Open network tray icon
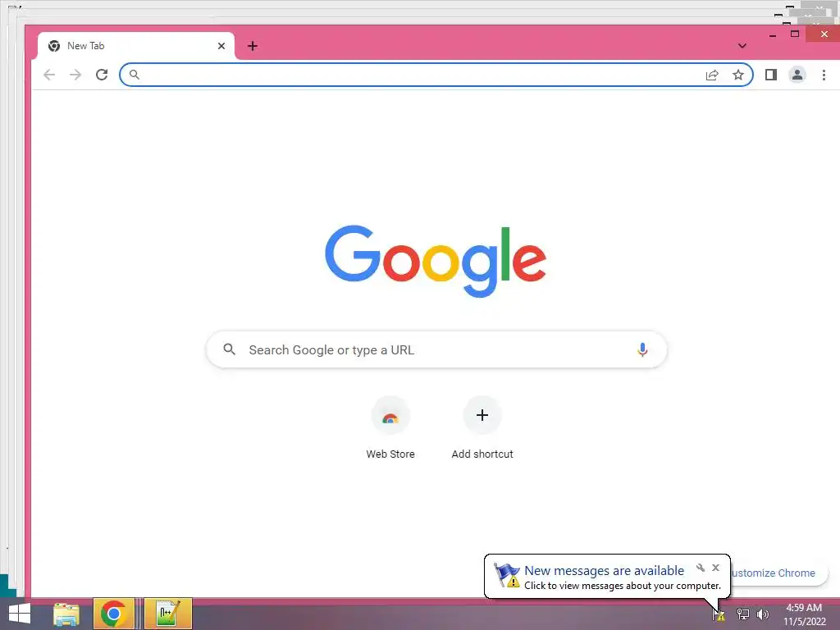The width and height of the screenshot is (840, 630). (743, 614)
